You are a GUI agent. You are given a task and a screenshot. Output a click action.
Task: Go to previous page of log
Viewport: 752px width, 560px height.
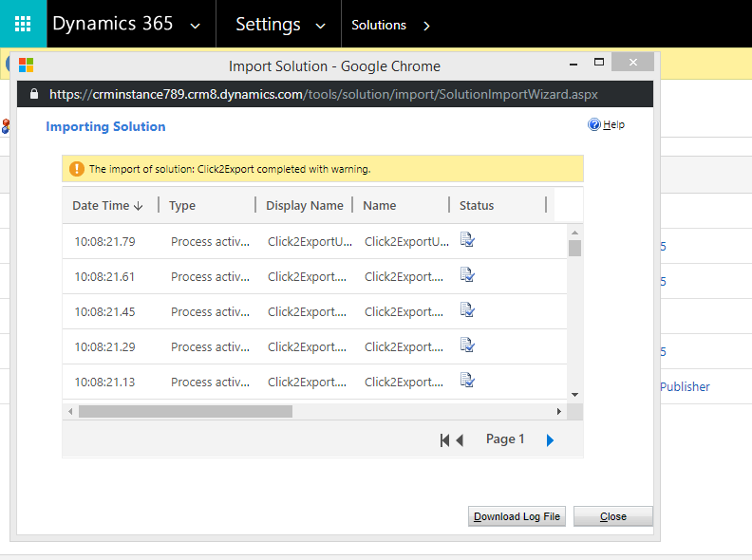tap(460, 440)
